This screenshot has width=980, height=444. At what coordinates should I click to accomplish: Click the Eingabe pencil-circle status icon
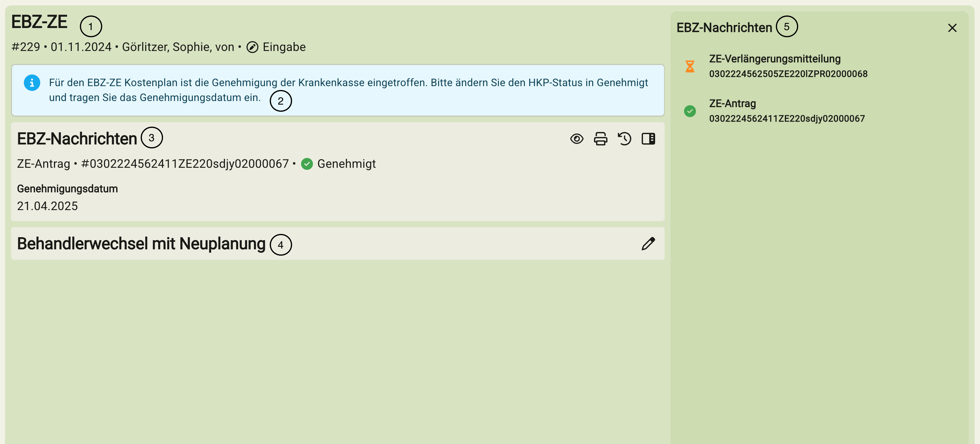(x=252, y=47)
